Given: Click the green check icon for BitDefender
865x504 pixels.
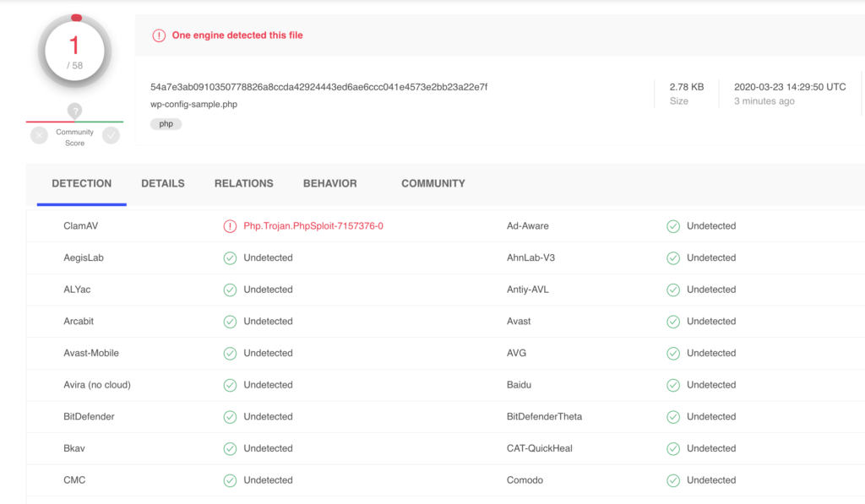Looking at the screenshot, I should (230, 417).
